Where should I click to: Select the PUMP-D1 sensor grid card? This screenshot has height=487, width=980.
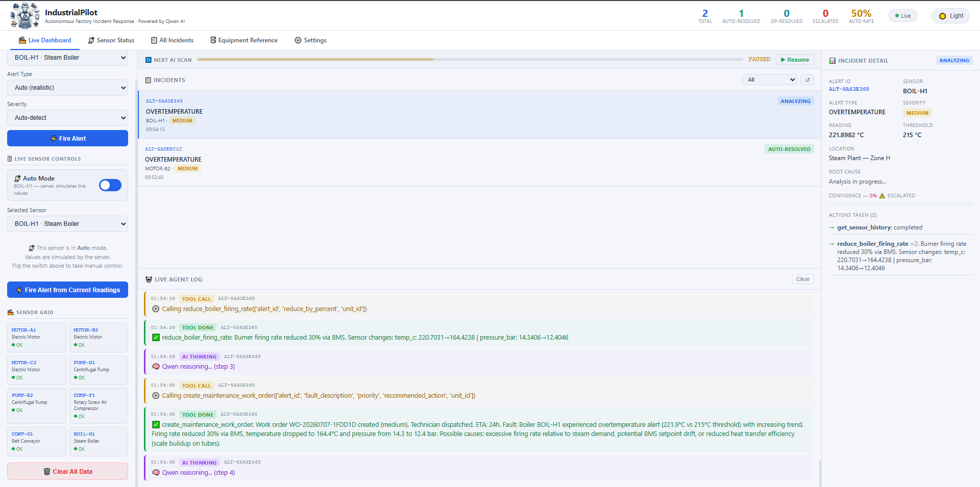coord(99,370)
